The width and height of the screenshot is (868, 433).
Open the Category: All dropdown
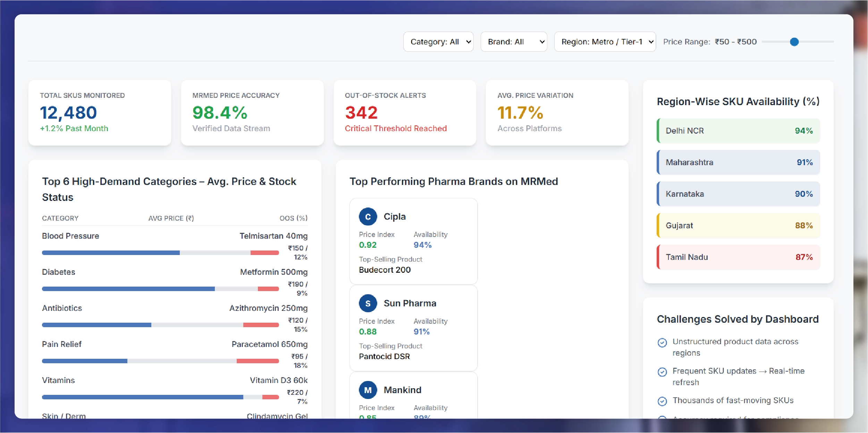coord(438,42)
